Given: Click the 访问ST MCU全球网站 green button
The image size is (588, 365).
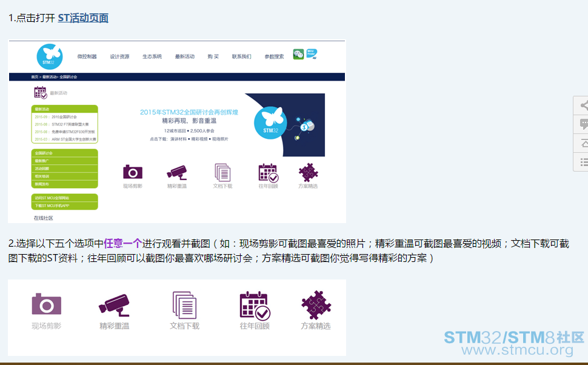Looking at the screenshot, I should [64, 198].
